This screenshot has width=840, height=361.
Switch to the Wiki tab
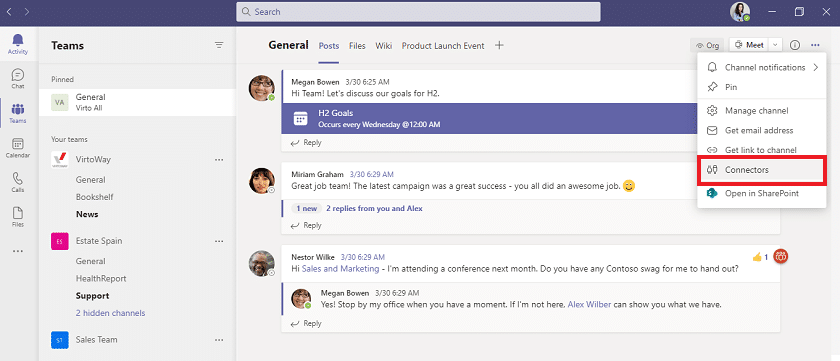(x=384, y=46)
